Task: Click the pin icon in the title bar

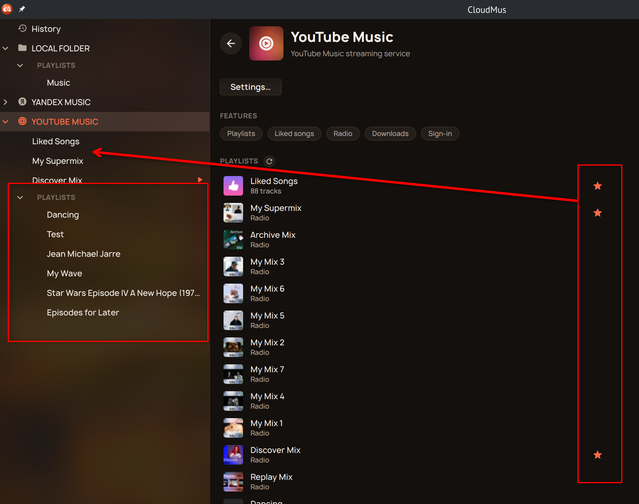Action: click(x=22, y=9)
